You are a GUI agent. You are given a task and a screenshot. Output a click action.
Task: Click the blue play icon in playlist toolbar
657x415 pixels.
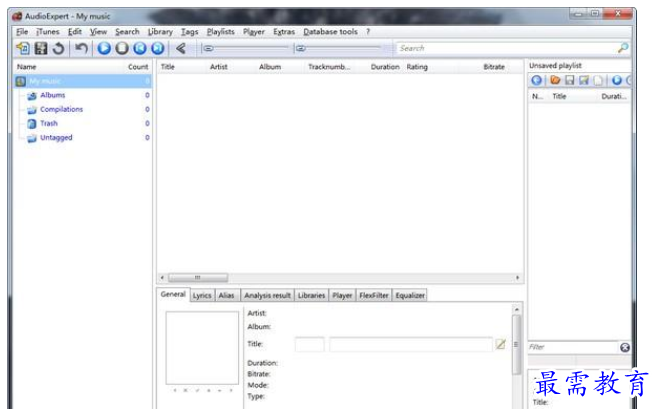tap(616, 80)
